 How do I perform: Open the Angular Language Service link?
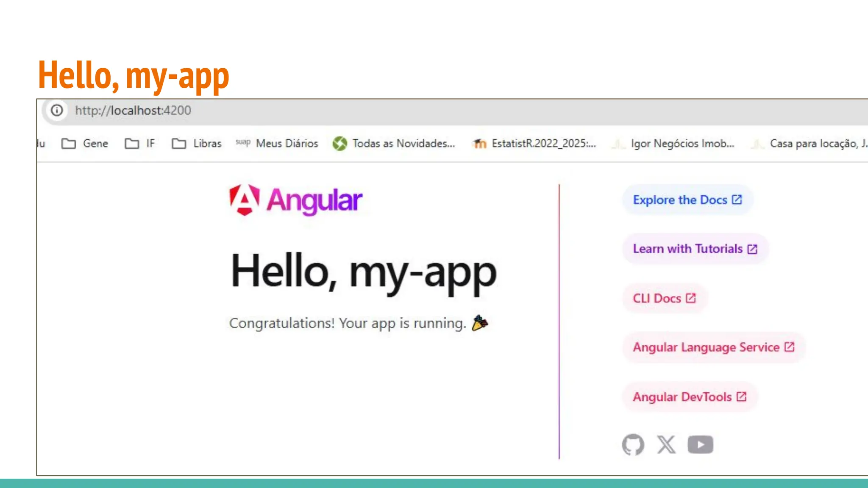714,347
